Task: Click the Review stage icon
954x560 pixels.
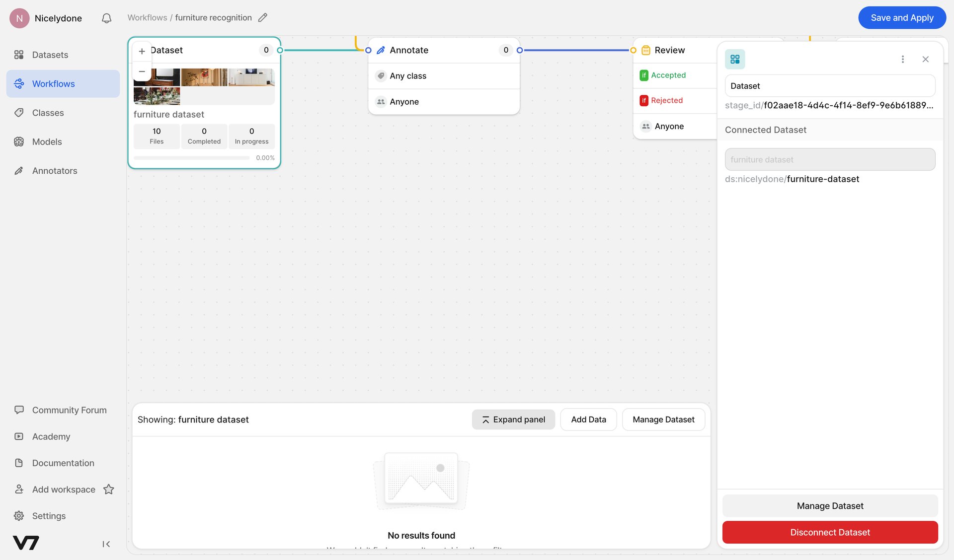Action: pos(645,50)
